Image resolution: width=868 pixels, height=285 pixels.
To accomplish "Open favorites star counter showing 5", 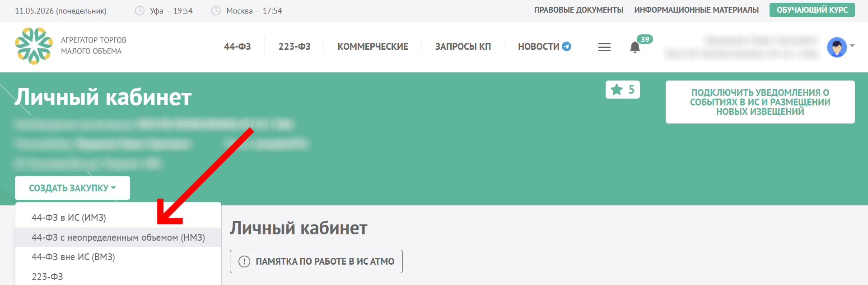I will 623,90.
